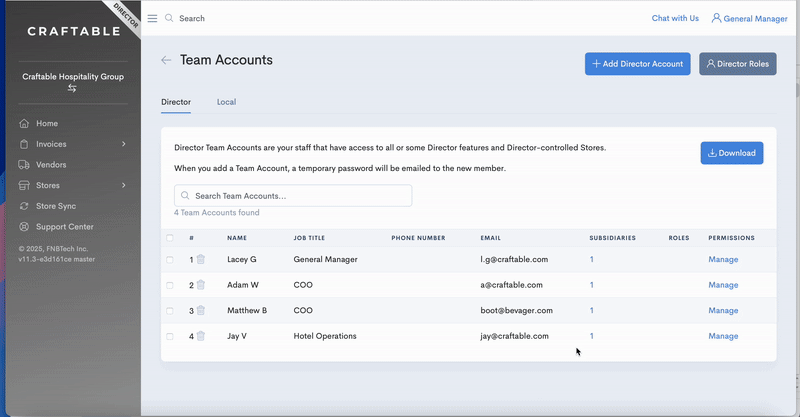
Task: Click the Vendors truck icon in sidebar
Action: pos(24,165)
